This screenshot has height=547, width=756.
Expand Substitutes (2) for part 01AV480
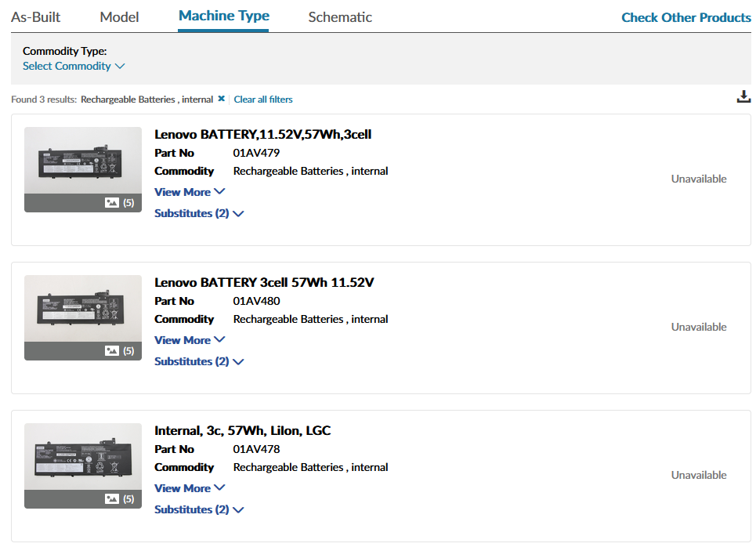[199, 361]
